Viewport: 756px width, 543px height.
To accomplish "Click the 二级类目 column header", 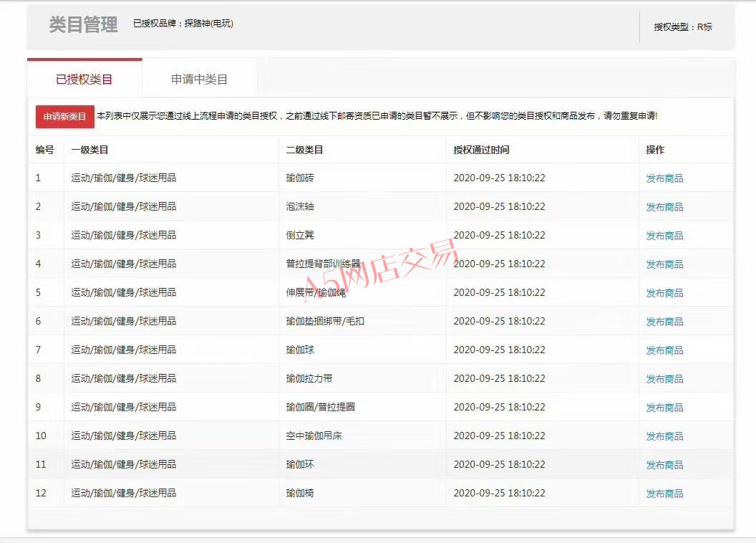I will click(x=304, y=150).
